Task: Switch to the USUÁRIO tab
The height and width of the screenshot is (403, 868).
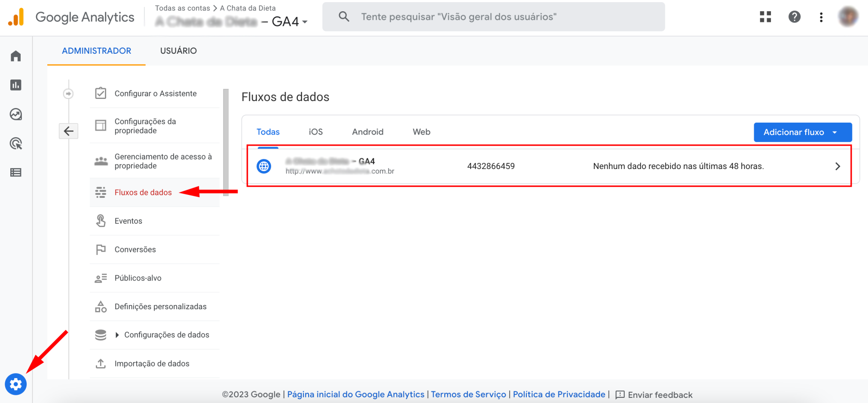Action: [178, 51]
